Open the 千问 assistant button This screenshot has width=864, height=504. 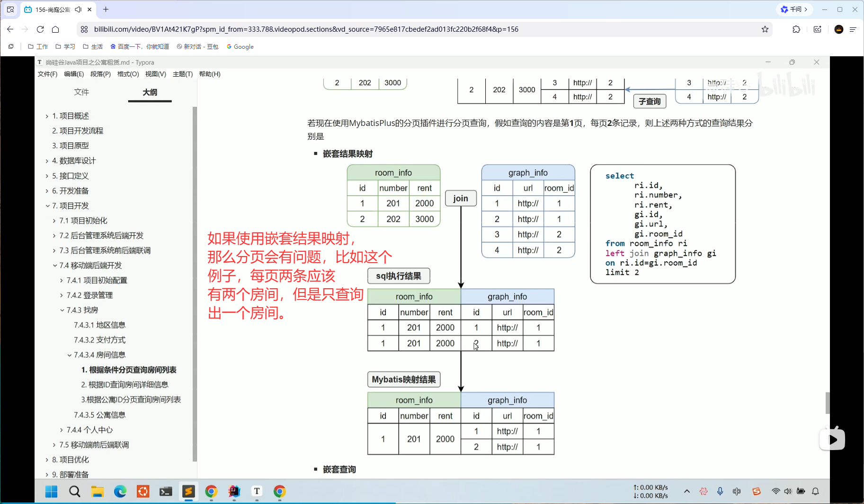[x=794, y=9]
